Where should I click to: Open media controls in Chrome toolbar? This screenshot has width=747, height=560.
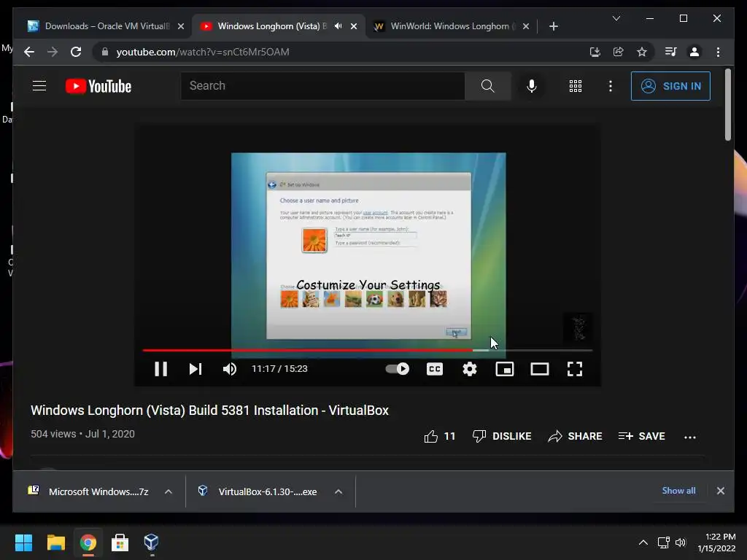click(x=671, y=52)
